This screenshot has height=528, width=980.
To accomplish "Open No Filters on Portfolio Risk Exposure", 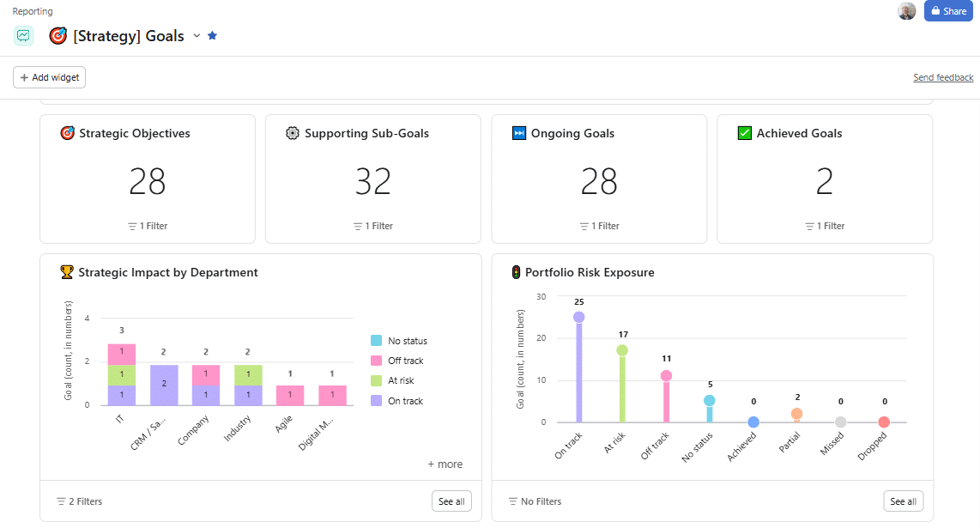I will (535, 501).
